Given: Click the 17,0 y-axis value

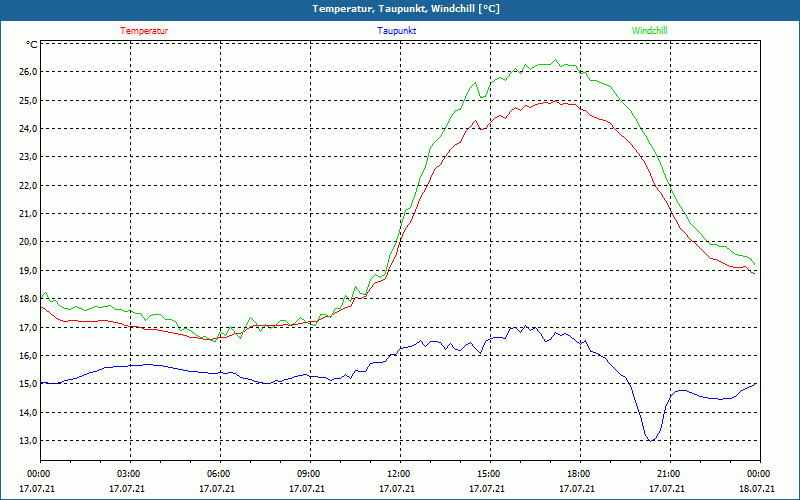Looking at the screenshot, I should pos(27,328).
